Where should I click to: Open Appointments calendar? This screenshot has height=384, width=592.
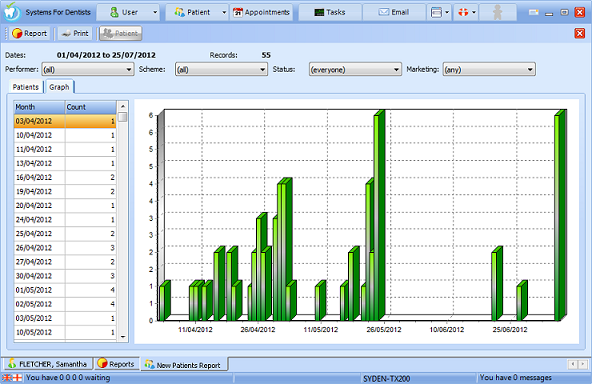tap(261, 12)
